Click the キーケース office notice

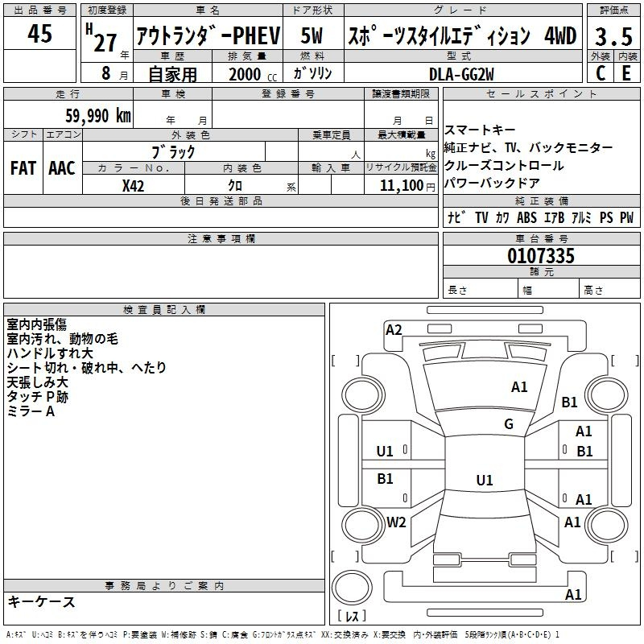pyautogui.click(x=42, y=601)
